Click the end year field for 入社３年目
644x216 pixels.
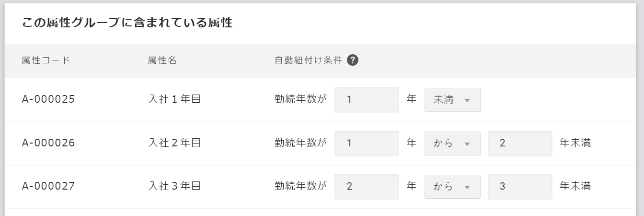click(x=520, y=186)
